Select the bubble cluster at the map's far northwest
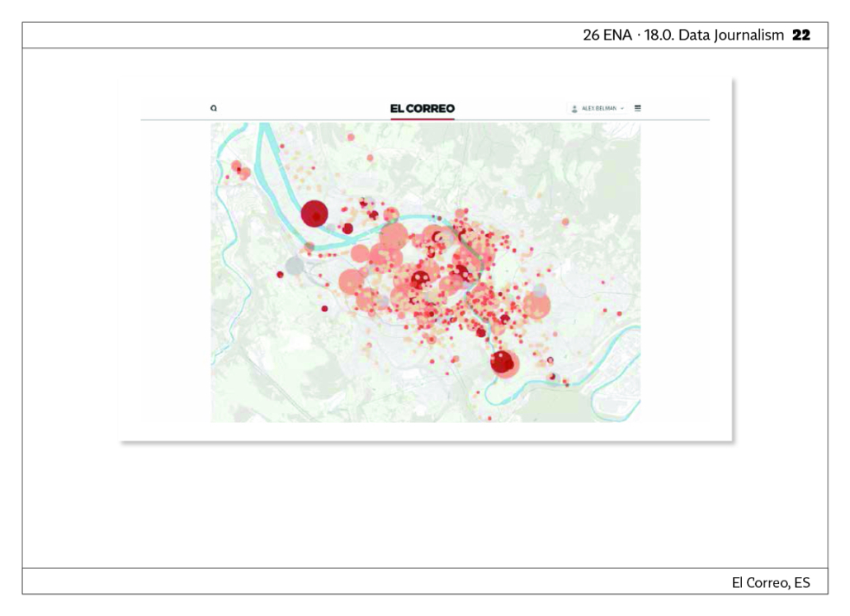This screenshot has height=616, width=850. [240, 170]
